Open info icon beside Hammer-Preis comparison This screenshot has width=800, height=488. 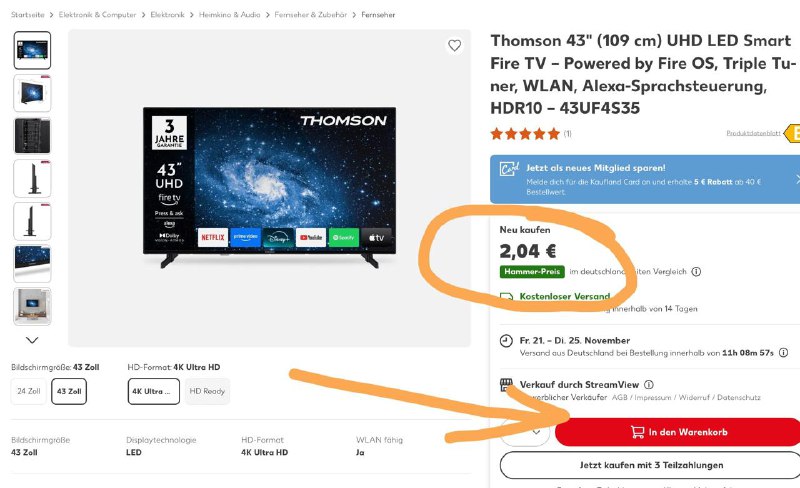tap(696, 272)
